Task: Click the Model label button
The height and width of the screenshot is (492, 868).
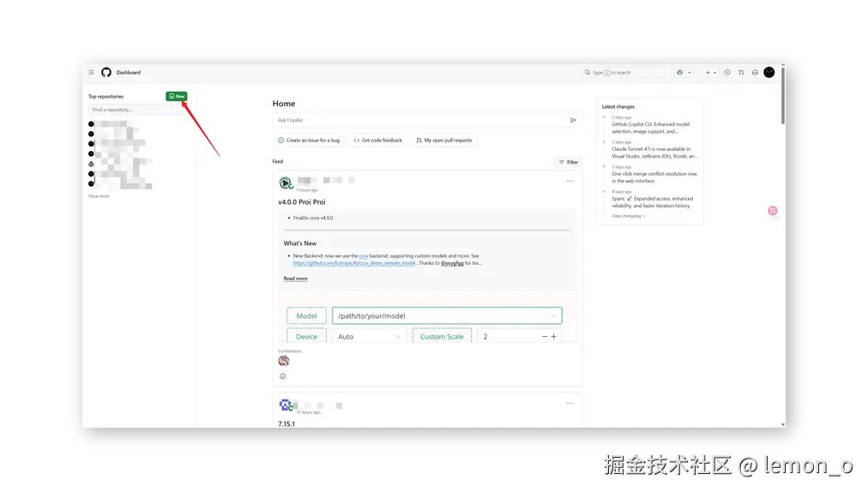Action: click(x=307, y=315)
